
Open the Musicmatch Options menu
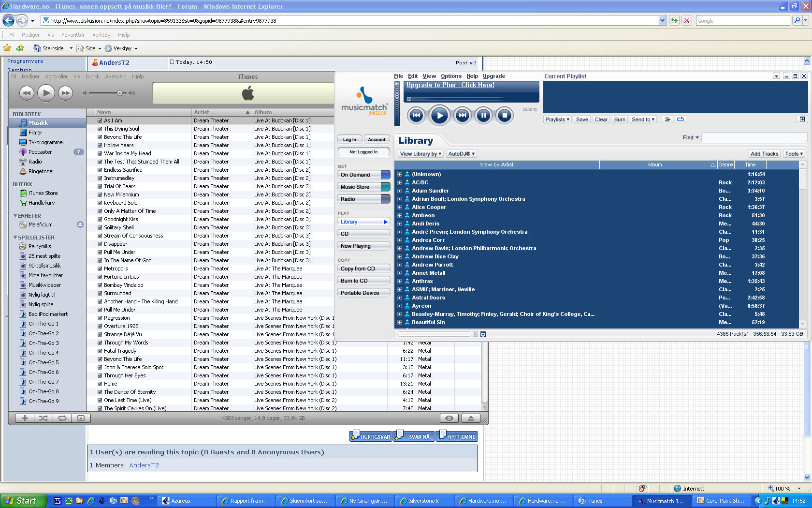tap(451, 76)
